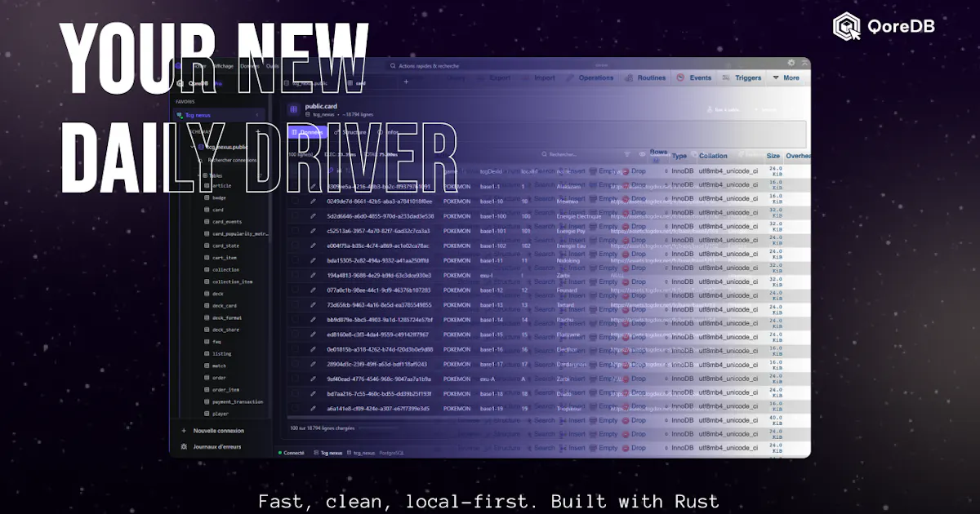Image resolution: width=980 pixels, height=514 pixels.
Task: Switch to the Structure tab
Action: (x=350, y=132)
